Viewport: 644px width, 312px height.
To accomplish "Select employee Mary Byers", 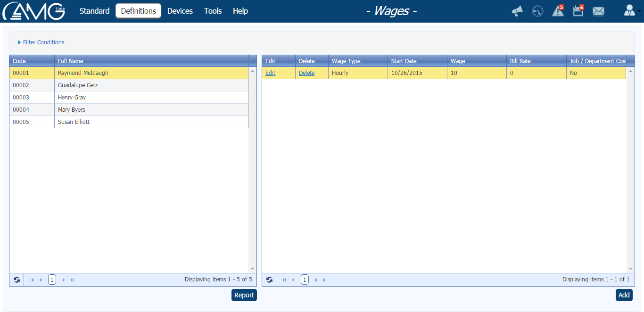I will 129,110.
